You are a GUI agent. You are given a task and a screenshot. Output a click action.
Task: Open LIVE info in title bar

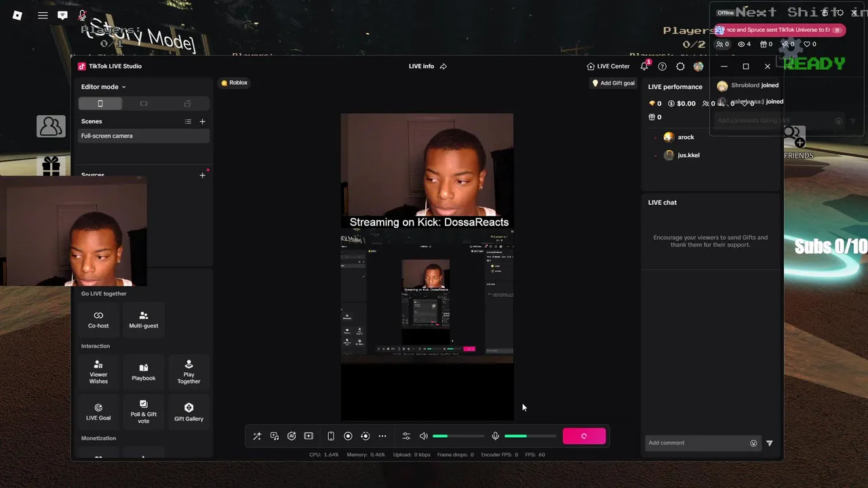click(421, 66)
